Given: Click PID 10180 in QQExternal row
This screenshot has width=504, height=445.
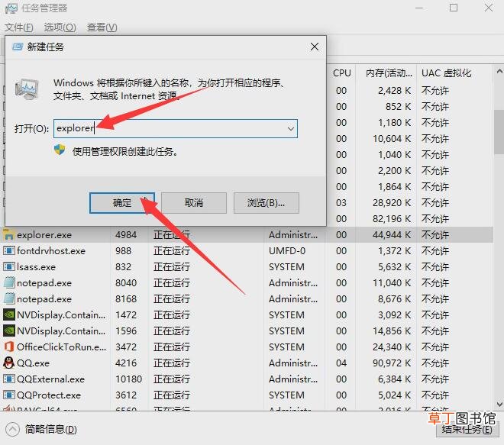Looking at the screenshot, I should pos(128,379).
